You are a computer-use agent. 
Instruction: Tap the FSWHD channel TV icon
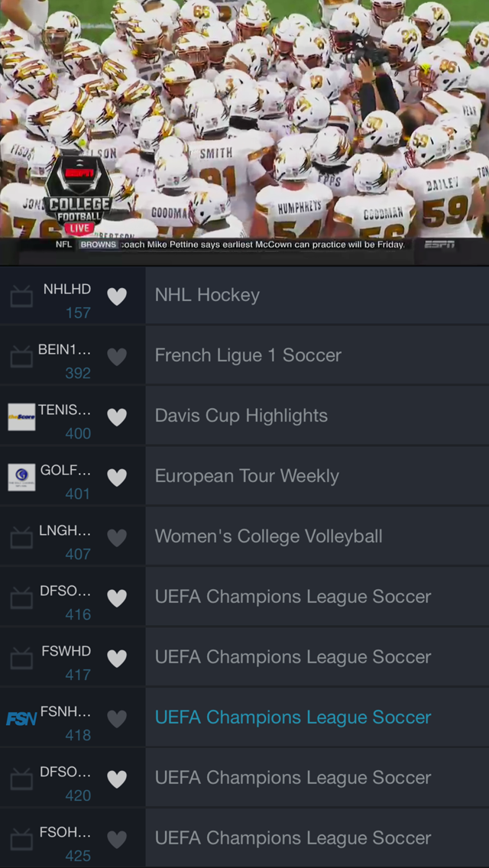21,659
